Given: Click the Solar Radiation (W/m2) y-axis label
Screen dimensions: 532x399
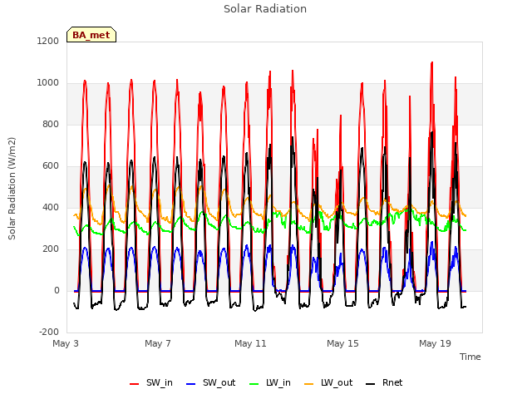Looking at the screenshot, I should [12, 189].
